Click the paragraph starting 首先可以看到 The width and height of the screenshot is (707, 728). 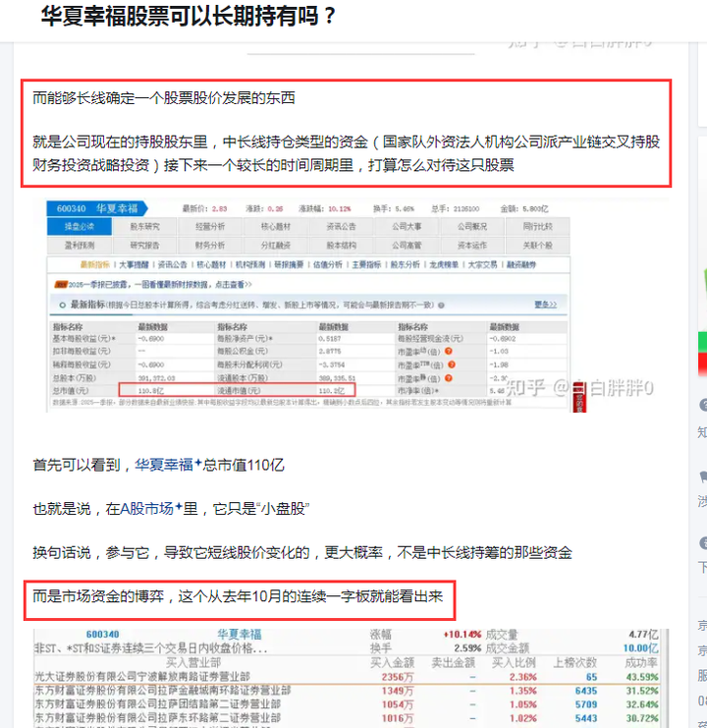point(158,465)
